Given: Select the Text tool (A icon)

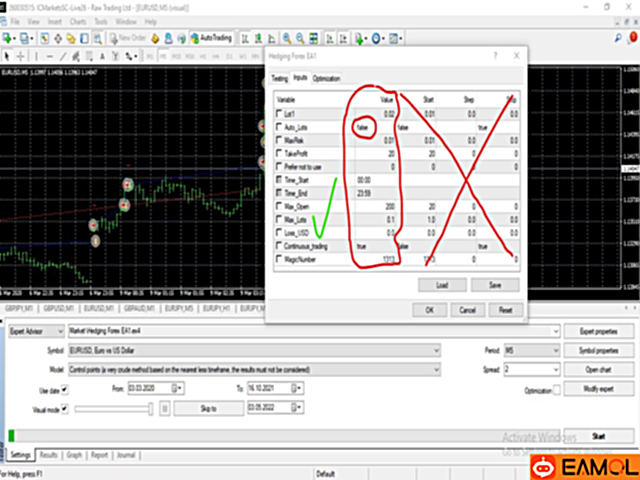Looking at the screenshot, I should 102,56.
